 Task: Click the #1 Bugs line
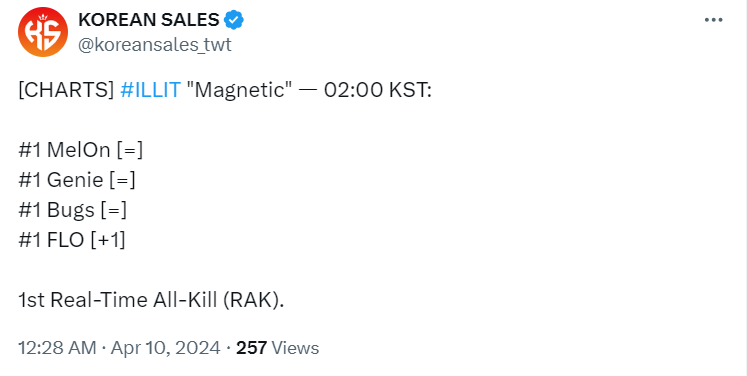tap(72, 210)
